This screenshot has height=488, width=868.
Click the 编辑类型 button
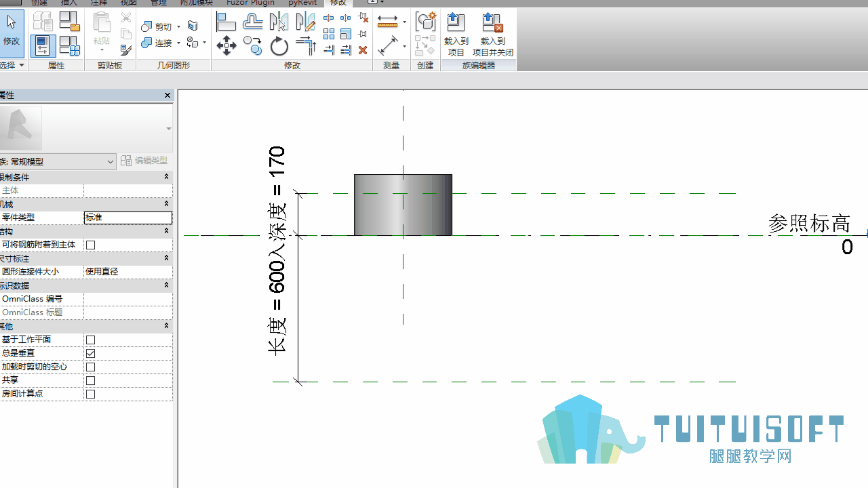pos(144,161)
